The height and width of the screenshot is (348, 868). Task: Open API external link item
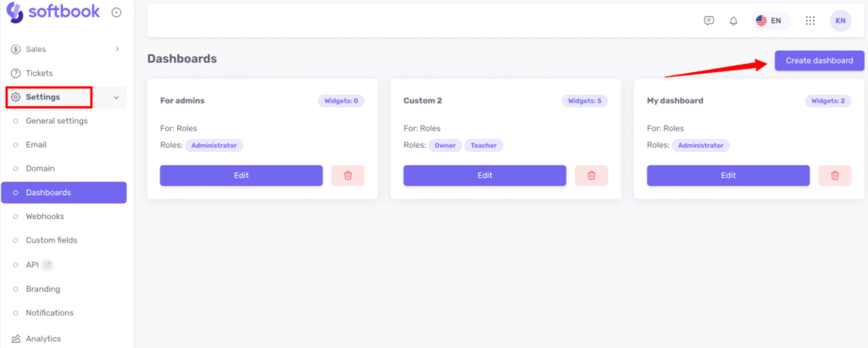point(34,265)
